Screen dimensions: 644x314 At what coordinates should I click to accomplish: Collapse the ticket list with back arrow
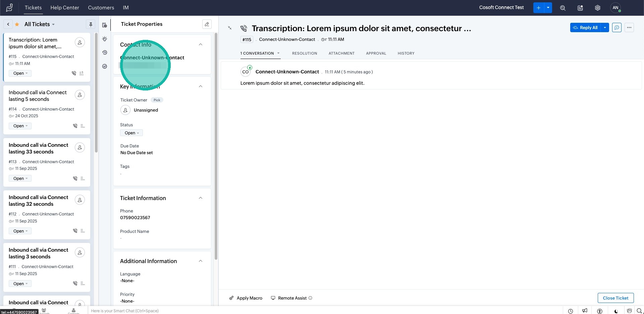coord(8,24)
